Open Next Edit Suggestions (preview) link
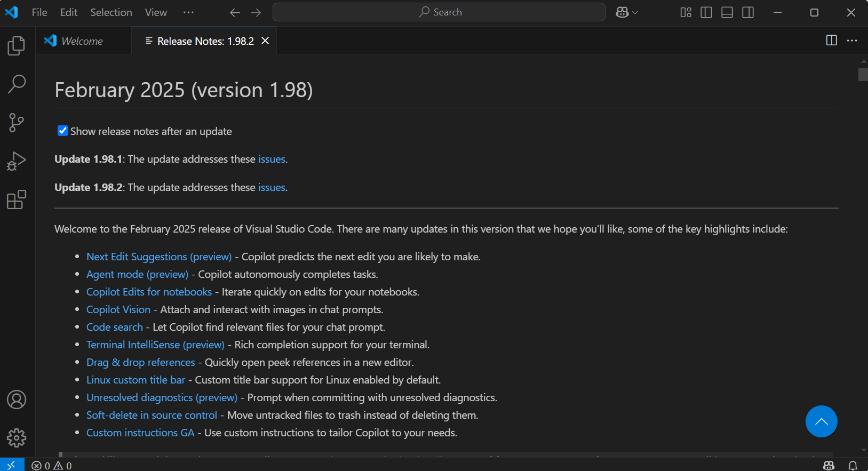868x471 pixels. pyautogui.click(x=159, y=257)
